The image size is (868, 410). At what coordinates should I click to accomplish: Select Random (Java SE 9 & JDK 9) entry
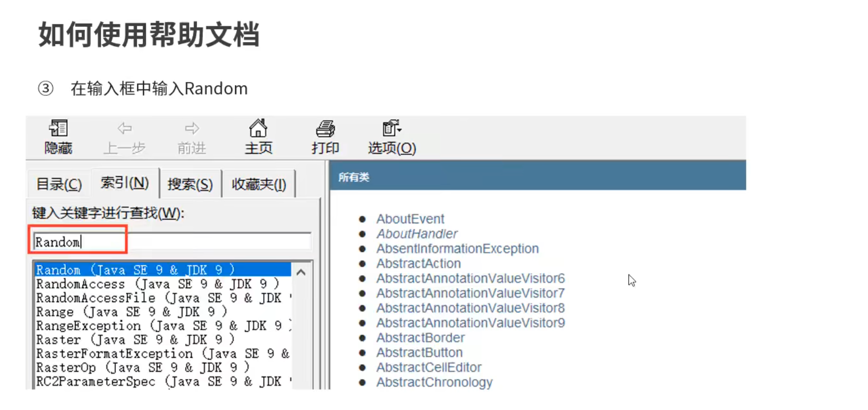tap(163, 269)
